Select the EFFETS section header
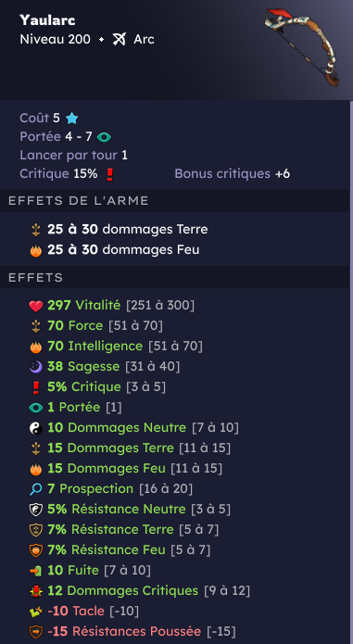The width and height of the screenshot is (353, 644). [x=175, y=277]
